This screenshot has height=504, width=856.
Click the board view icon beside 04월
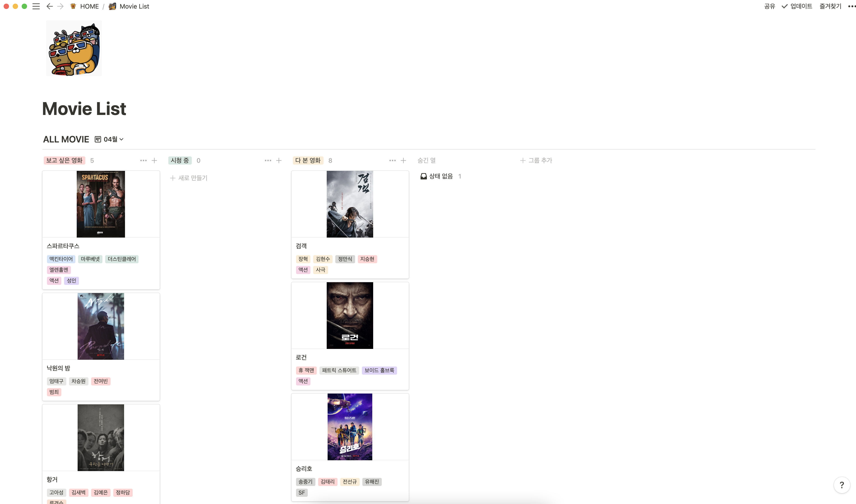pos(97,139)
